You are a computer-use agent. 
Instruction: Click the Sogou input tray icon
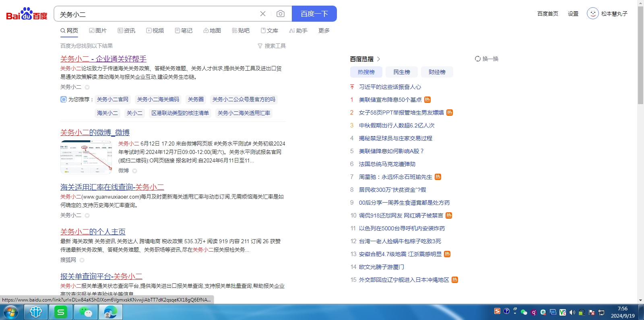coord(497,311)
